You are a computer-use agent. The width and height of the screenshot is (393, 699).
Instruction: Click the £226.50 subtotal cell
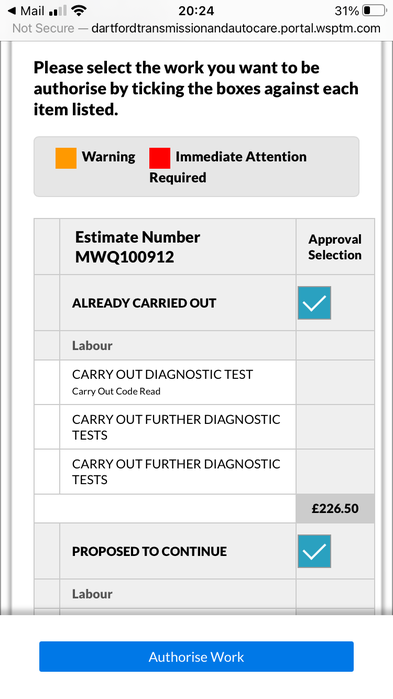pos(335,509)
